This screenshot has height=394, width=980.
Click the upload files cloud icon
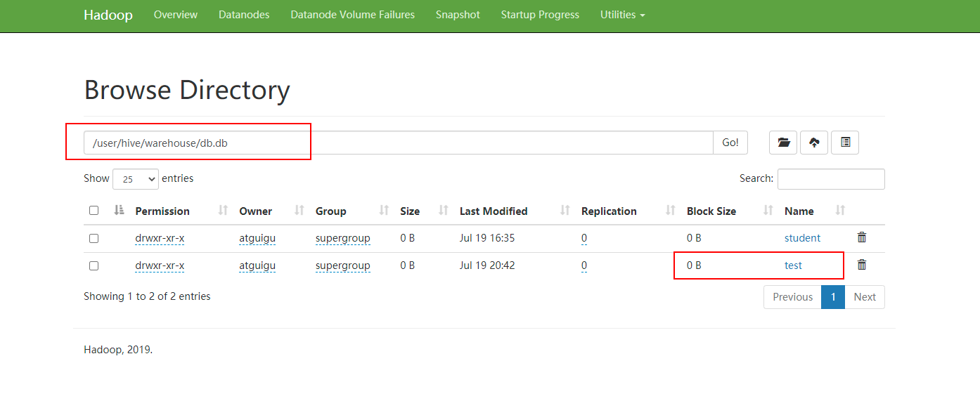click(813, 143)
